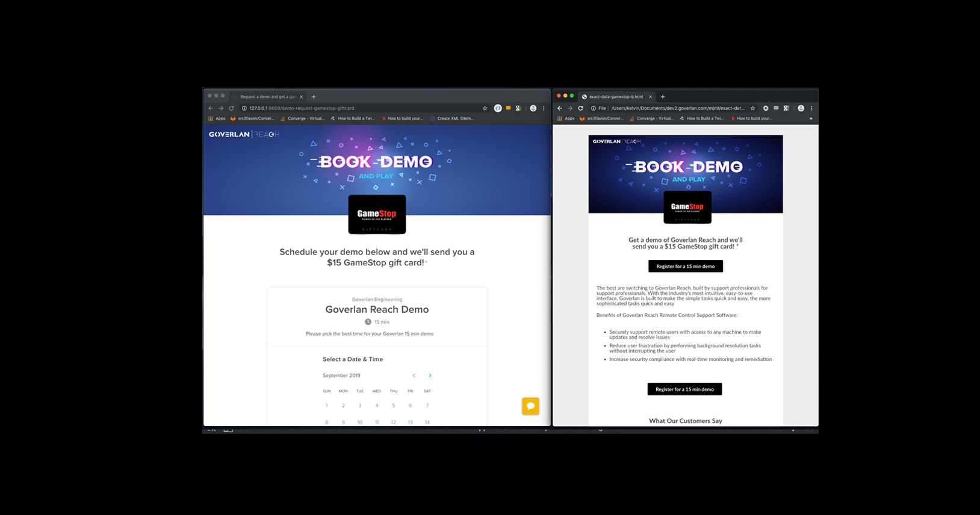Open Chrome menu in right browser window

[x=811, y=108]
